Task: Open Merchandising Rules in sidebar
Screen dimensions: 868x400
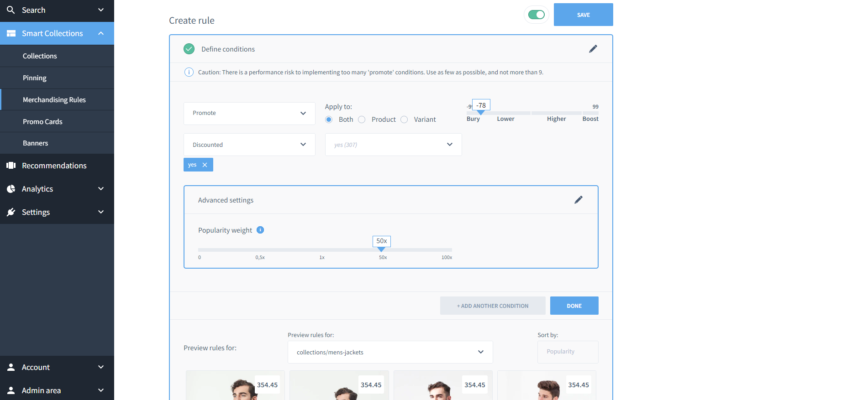Action: (x=57, y=99)
